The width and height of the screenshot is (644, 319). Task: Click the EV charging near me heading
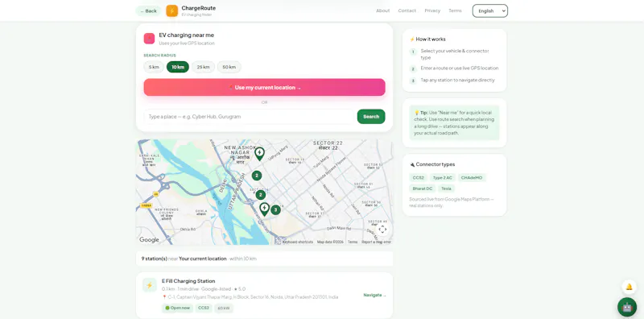tap(187, 35)
